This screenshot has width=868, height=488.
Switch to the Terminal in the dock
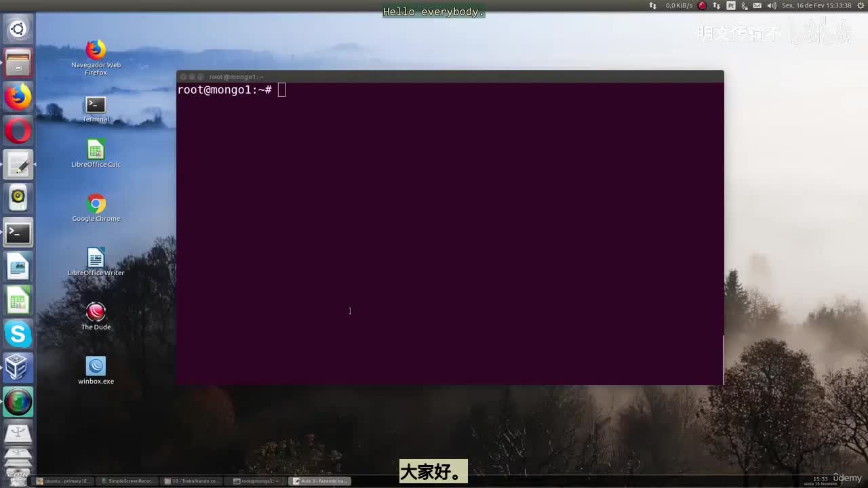pos(18,233)
